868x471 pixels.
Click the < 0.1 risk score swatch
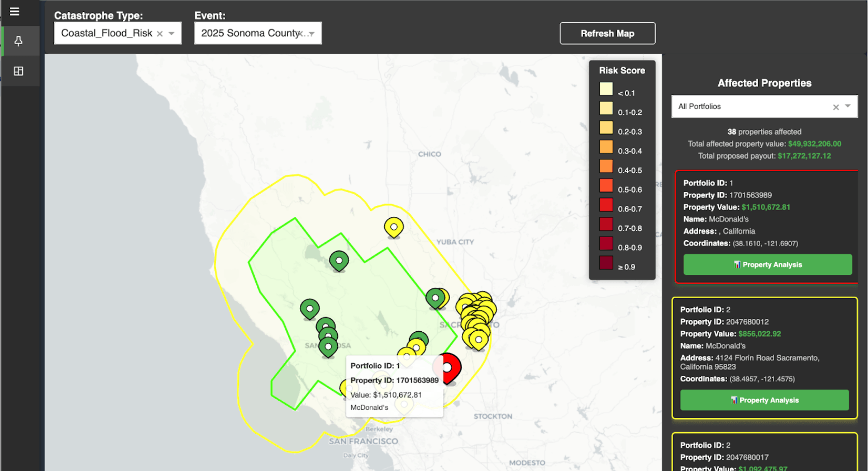606,89
